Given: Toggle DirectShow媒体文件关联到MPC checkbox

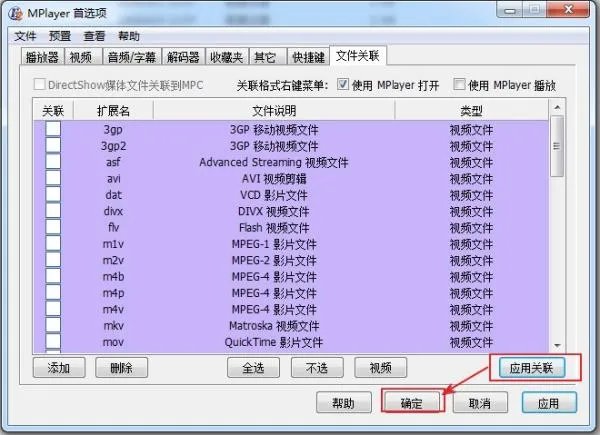Looking at the screenshot, I should pos(39,85).
